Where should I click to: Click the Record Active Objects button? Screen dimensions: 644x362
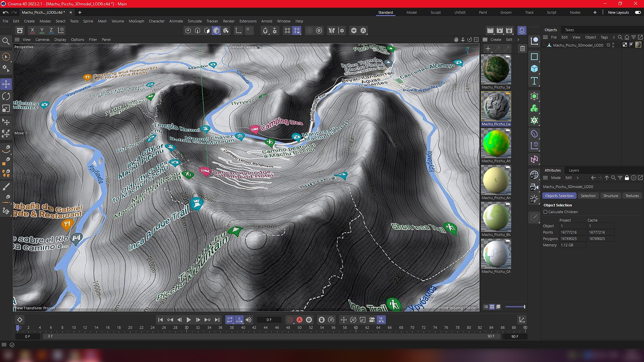(x=290, y=320)
